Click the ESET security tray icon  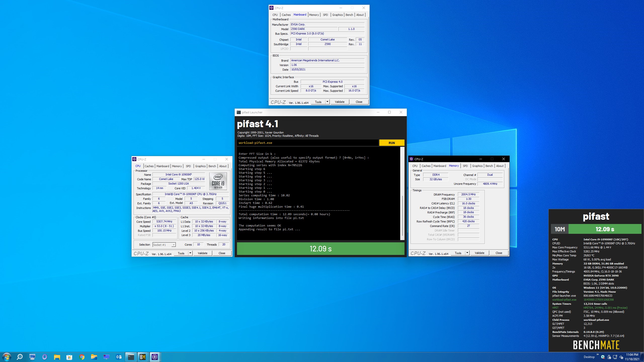603,357
